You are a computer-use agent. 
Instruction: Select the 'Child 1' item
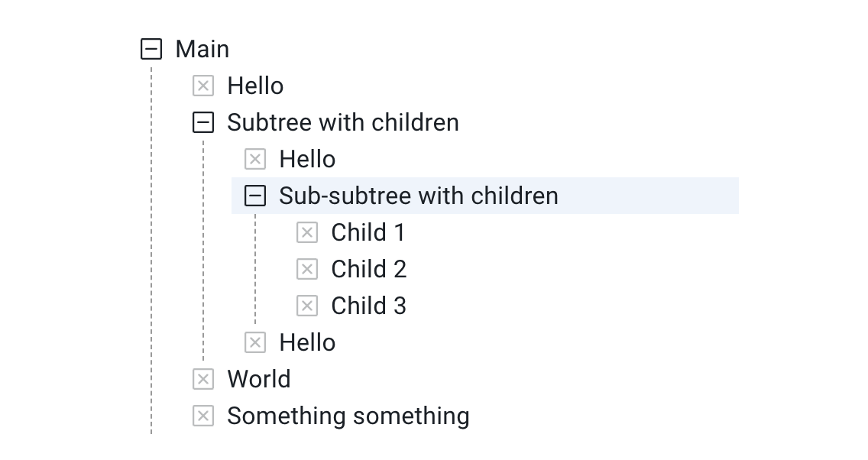(x=368, y=232)
